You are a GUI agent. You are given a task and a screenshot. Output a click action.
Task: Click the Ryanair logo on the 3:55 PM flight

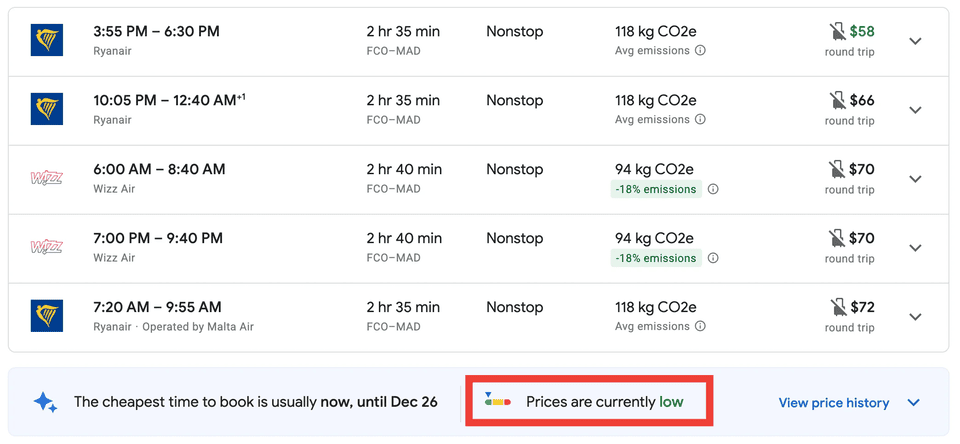pos(46,40)
